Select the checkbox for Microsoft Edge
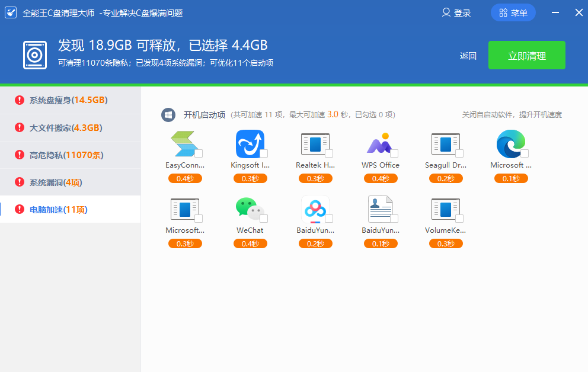588x372 pixels. point(525,154)
